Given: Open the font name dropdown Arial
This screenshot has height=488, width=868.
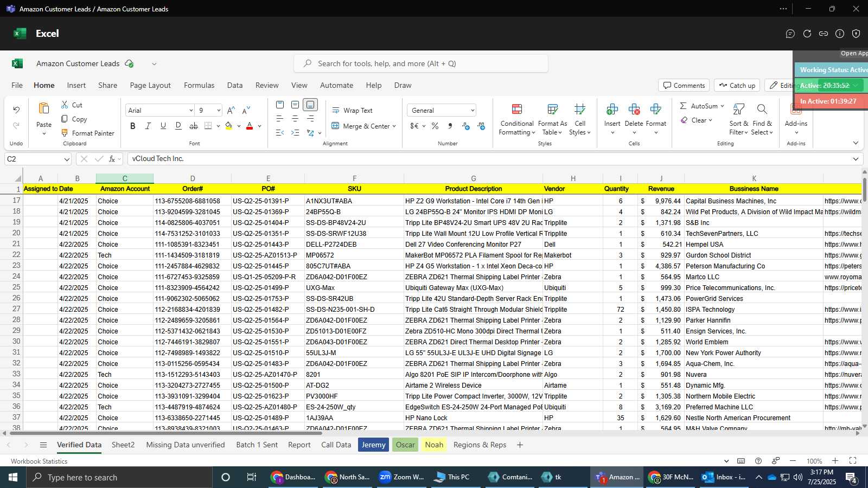Looking at the screenshot, I should 191,110.
